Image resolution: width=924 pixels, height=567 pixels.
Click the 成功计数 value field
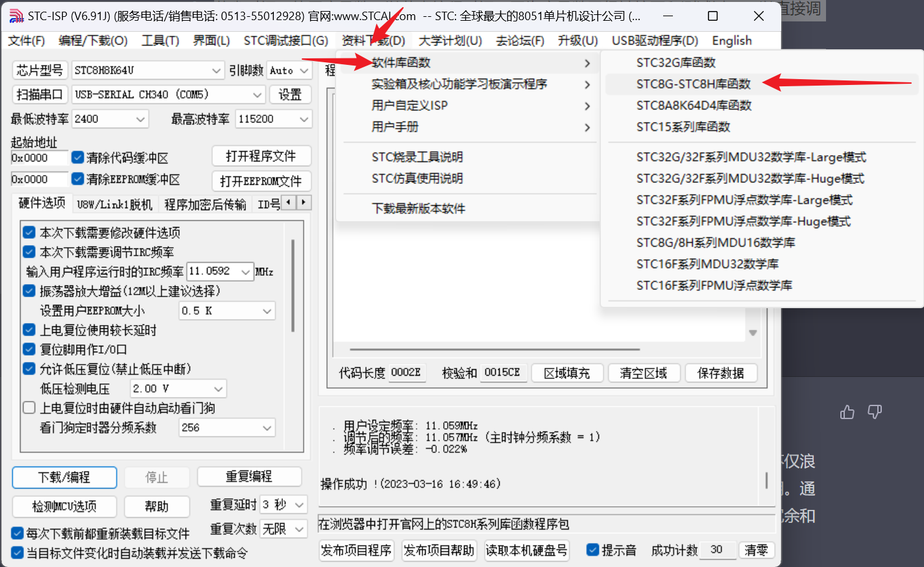point(719,549)
